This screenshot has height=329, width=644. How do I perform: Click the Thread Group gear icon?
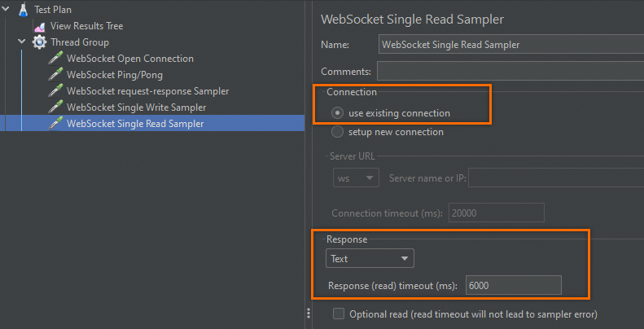pyautogui.click(x=39, y=42)
